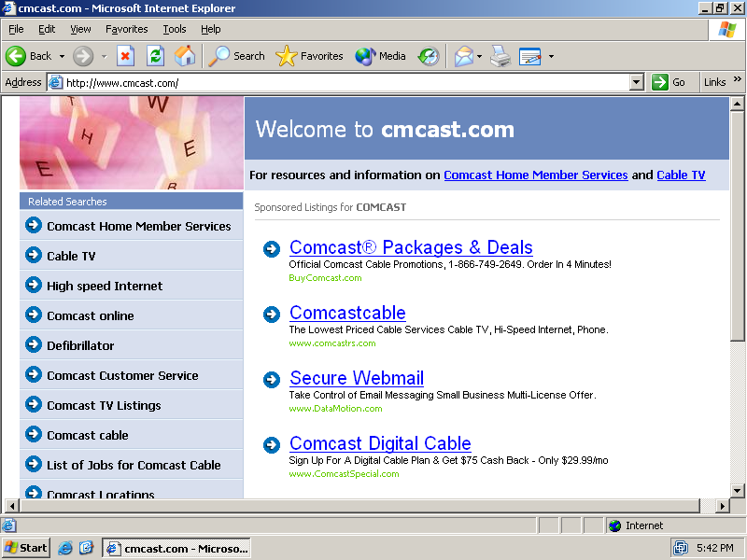This screenshot has width=747, height=560.
Task: Click inside the address URL field
Action: pos(345,83)
